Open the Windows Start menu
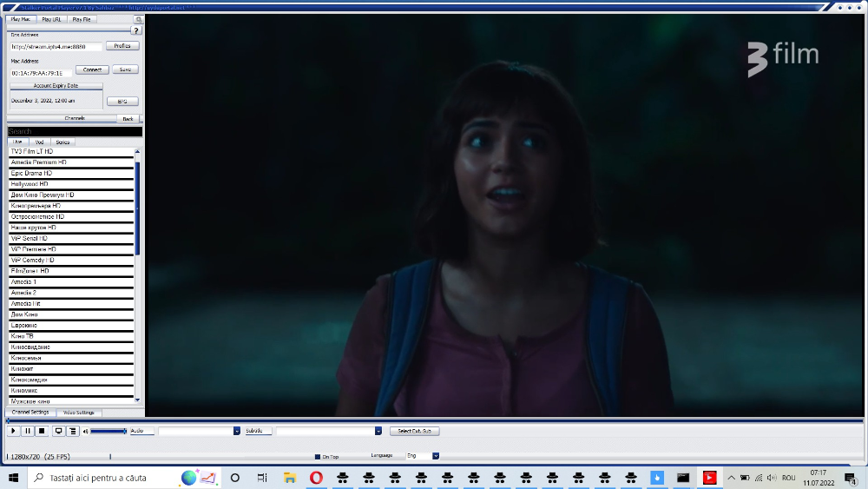The image size is (868, 489). (x=13, y=478)
